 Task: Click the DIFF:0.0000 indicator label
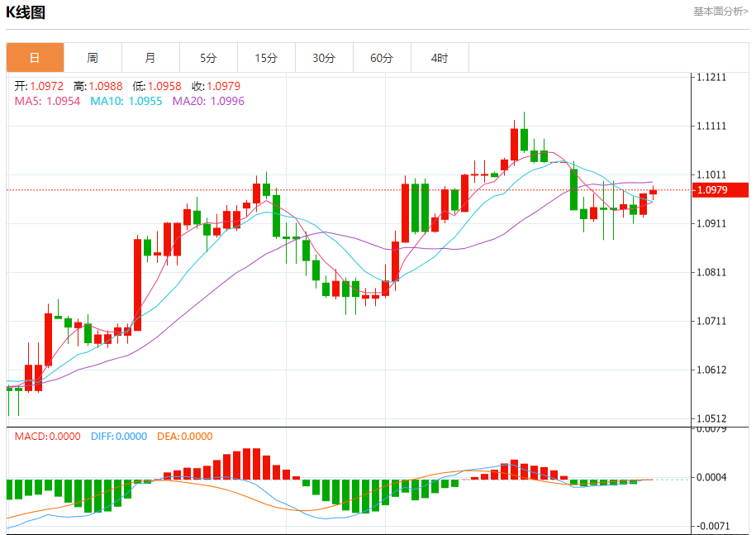click(x=119, y=436)
